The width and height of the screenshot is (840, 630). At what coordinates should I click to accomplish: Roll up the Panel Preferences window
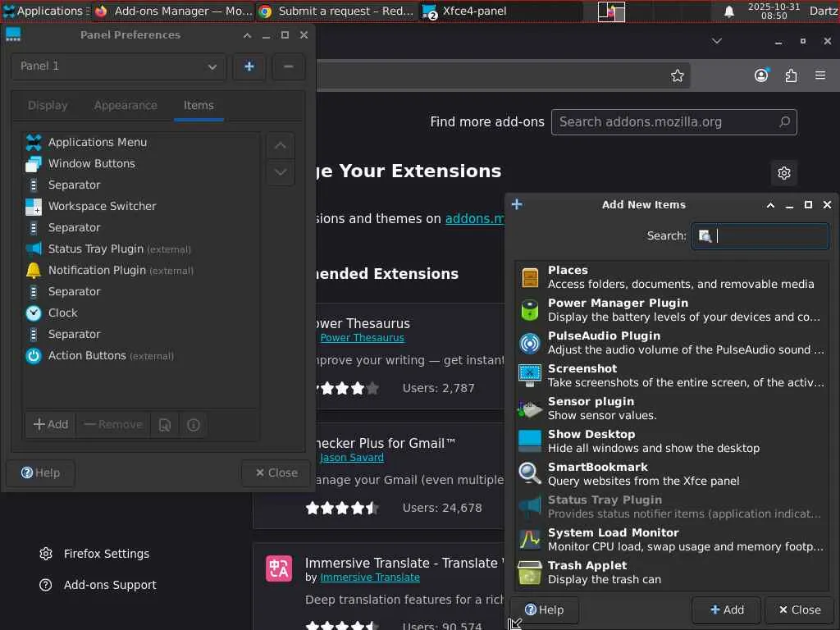(x=247, y=35)
